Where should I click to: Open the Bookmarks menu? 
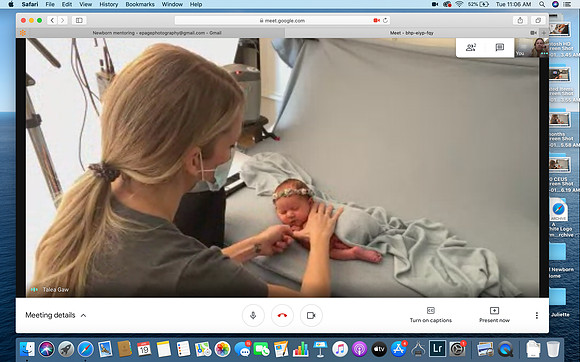[140, 4]
